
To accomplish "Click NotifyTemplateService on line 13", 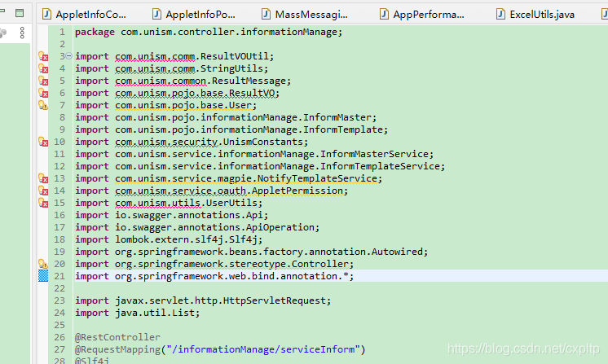I will [318, 178].
